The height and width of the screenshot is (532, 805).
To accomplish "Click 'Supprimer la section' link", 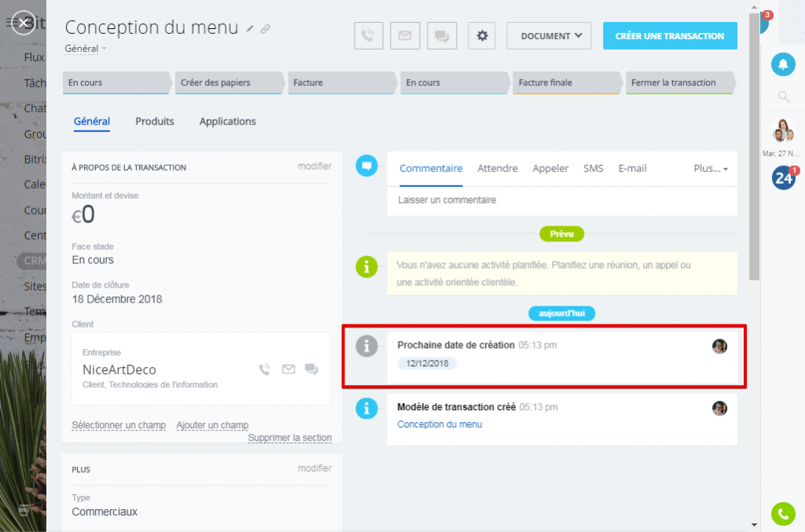I will [289, 438].
